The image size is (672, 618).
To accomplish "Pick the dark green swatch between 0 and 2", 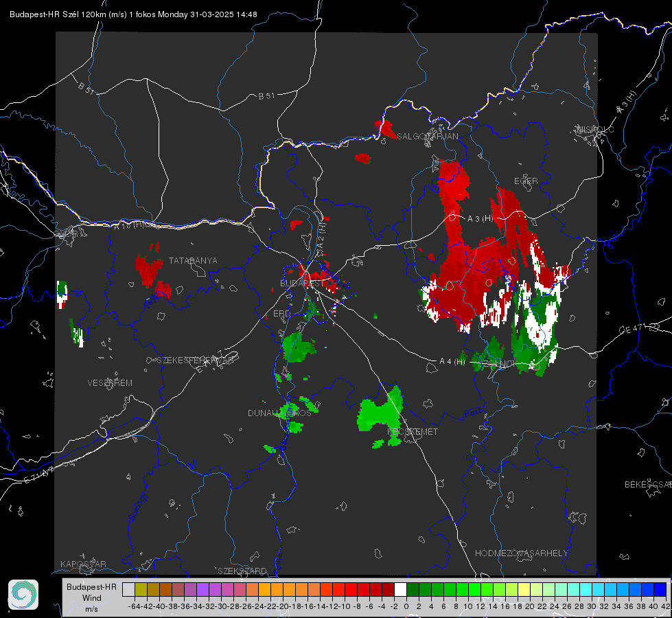I will pyautogui.click(x=413, y=589).
